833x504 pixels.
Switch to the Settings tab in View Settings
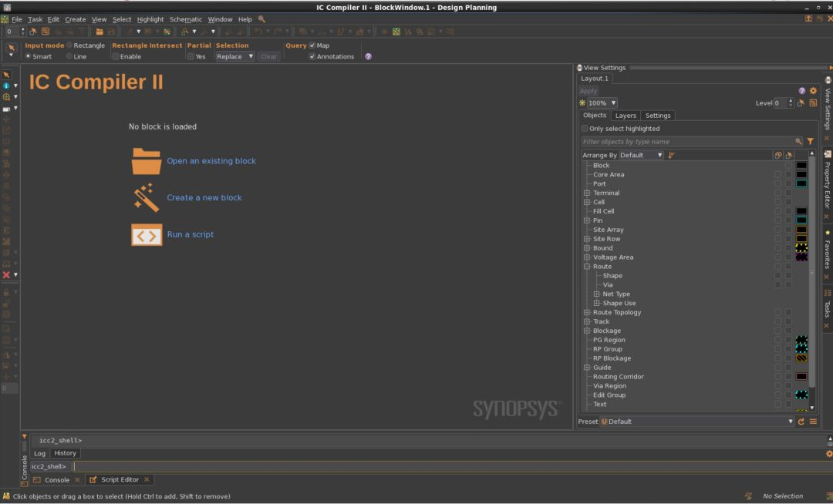(658, 116)
